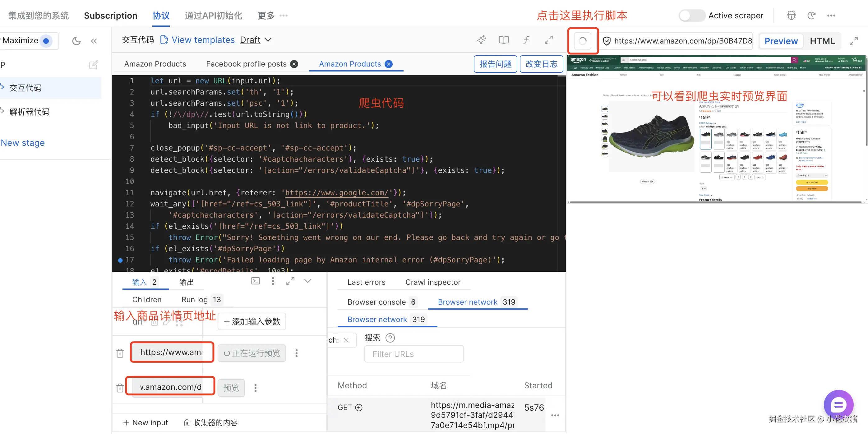Click the 报告问题 button
Viewport: 868px width, 434px height.
pyautogui.click(x=495, y=64)
